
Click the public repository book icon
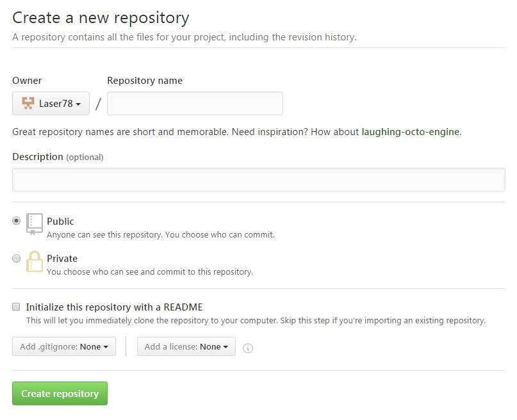click(35, 224)
